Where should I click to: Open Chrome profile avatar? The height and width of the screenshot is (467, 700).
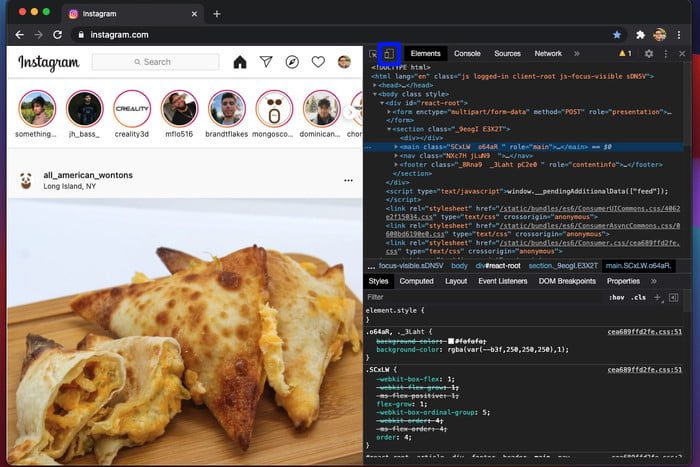click(x=660, y=35)
